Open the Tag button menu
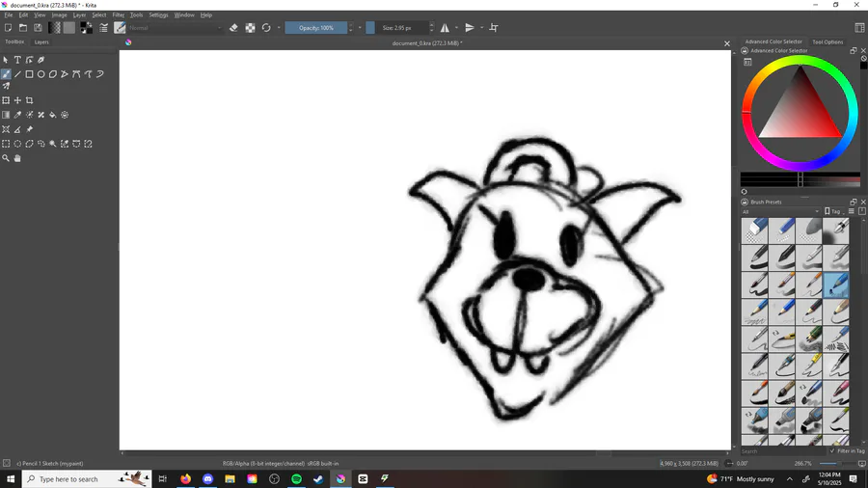 tap(833, 211)
